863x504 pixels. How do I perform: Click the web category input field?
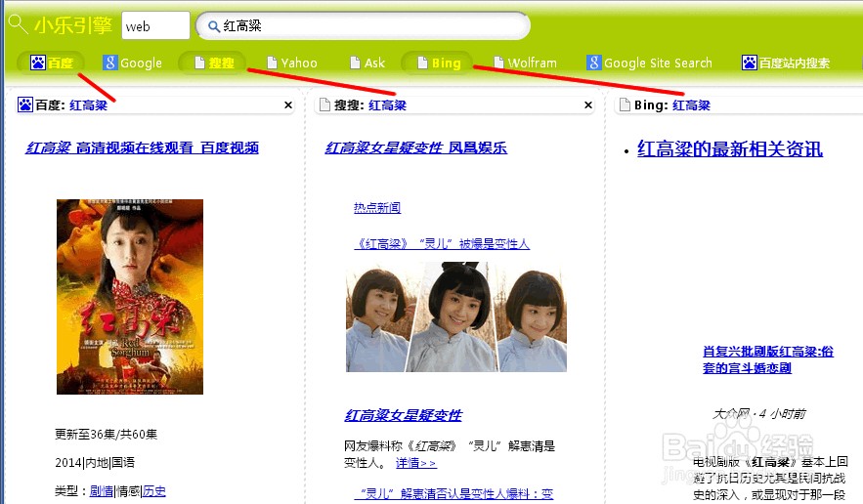pyautogui.click(x=155, y=25)
